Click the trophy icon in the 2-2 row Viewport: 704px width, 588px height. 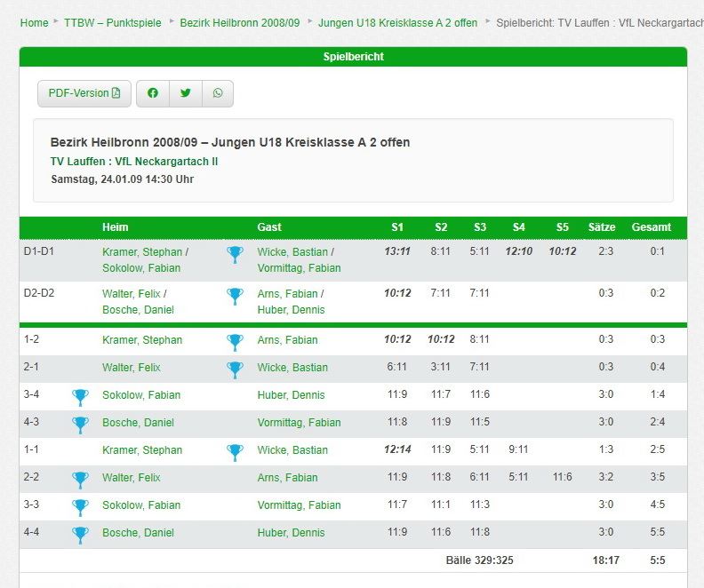(80, 480)
